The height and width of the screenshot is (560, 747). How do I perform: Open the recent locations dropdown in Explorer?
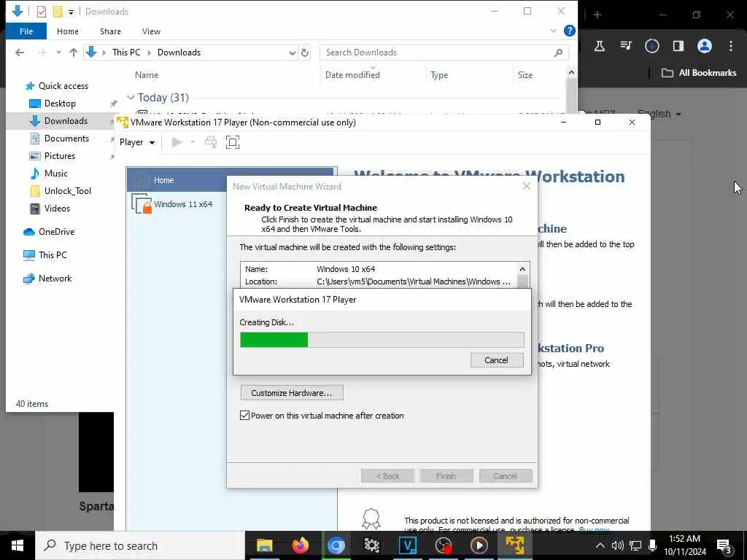pyautogui.click(x=58, y=52)
